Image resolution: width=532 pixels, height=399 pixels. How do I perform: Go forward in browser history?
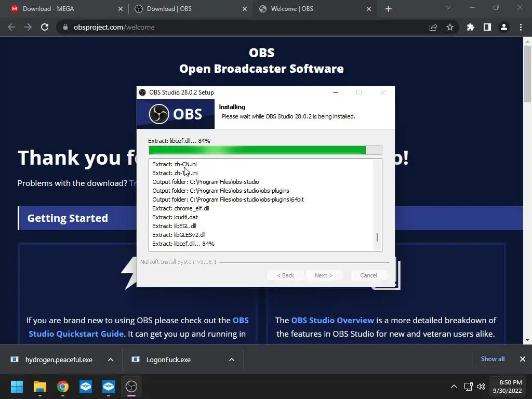(28, 27)
